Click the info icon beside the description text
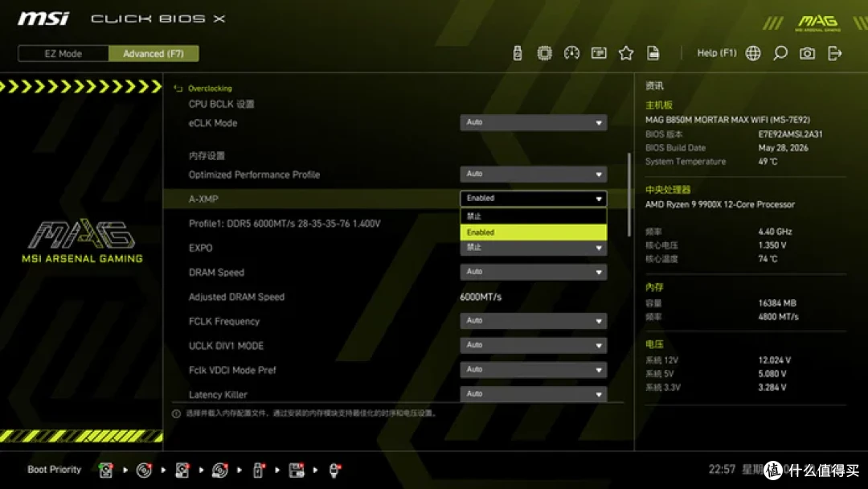The width and height of the screenshot is (868, 489). (x=176, y=413)
